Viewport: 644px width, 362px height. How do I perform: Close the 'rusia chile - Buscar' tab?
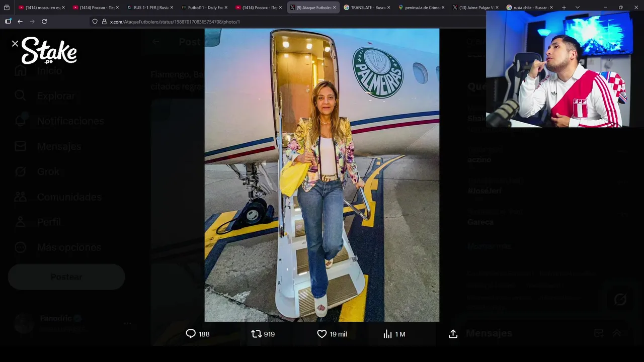point(551,8)
